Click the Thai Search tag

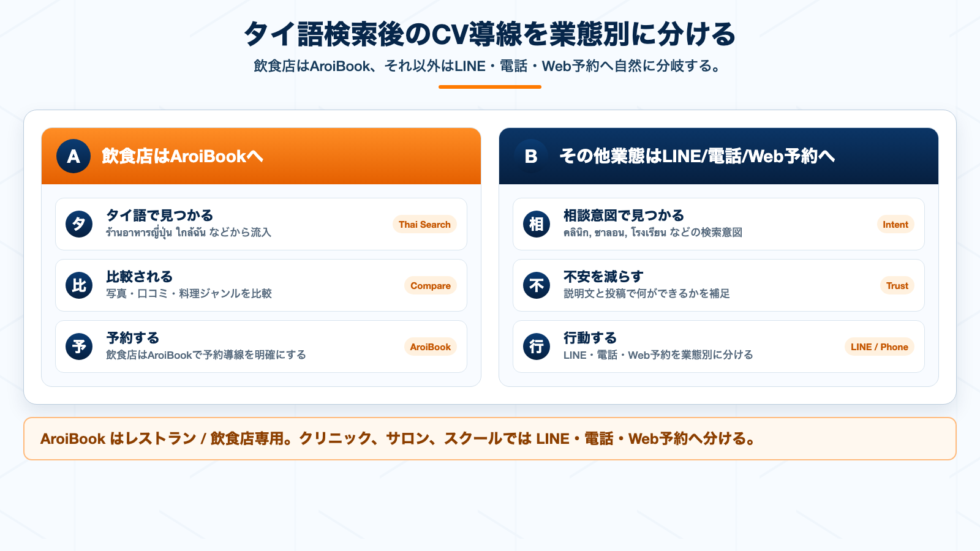coord(424,224)
